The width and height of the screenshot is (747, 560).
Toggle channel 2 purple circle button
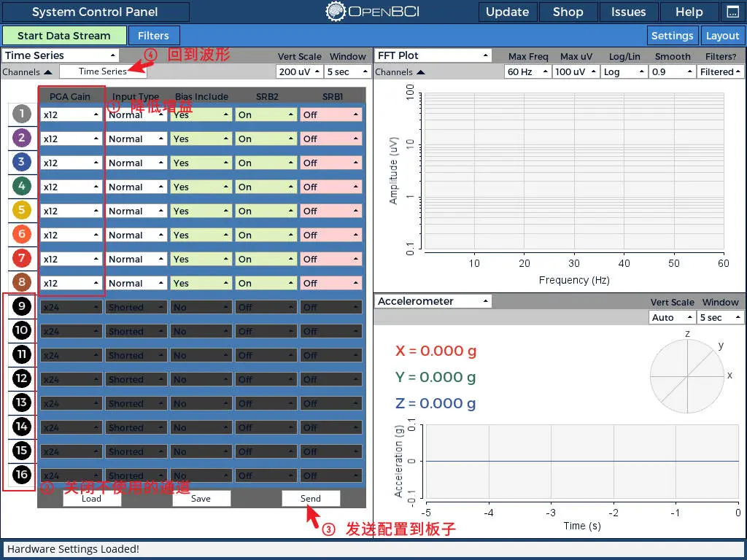point(21,138)
